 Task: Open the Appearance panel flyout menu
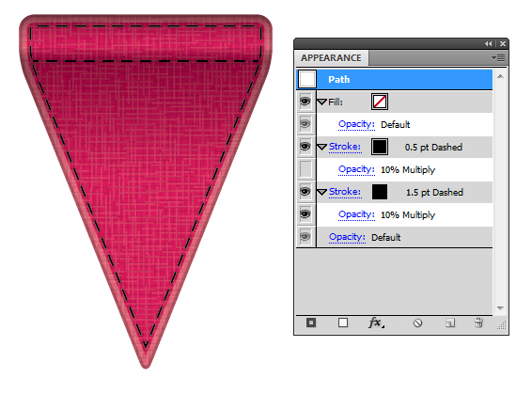(498, 58)
